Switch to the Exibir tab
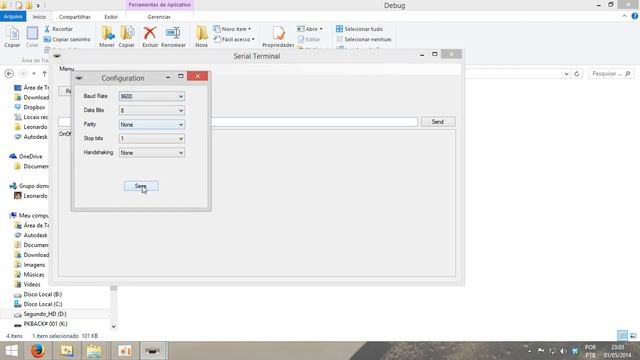Viewport: 640px width, 360px height. [x=111, y=17]
